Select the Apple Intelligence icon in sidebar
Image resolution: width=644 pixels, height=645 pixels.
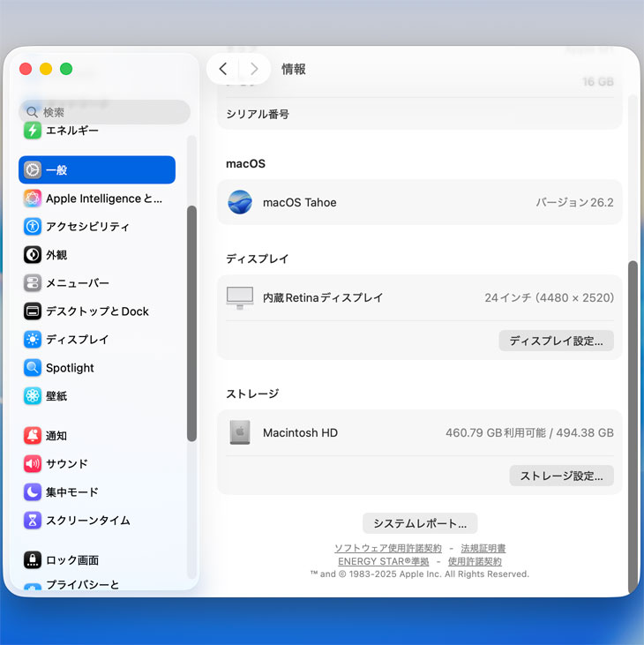[33, 199]
